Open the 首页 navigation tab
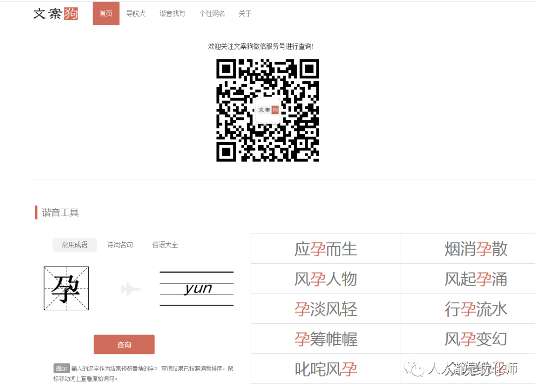 106,13
